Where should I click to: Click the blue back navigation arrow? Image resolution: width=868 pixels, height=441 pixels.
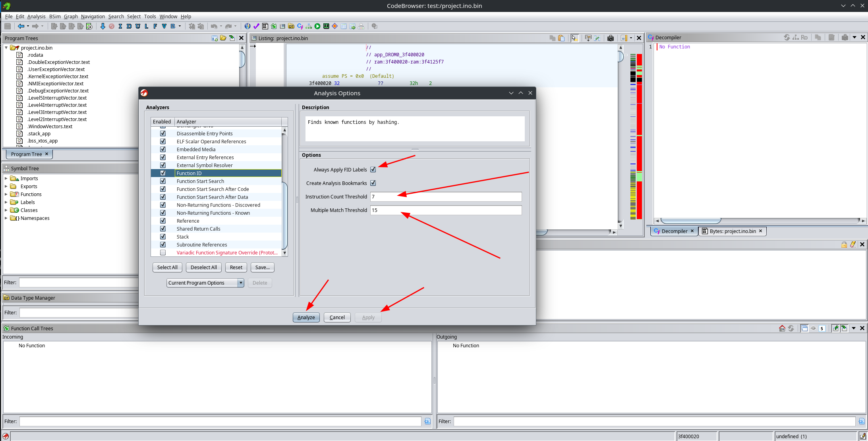click(x=21, y=26)
